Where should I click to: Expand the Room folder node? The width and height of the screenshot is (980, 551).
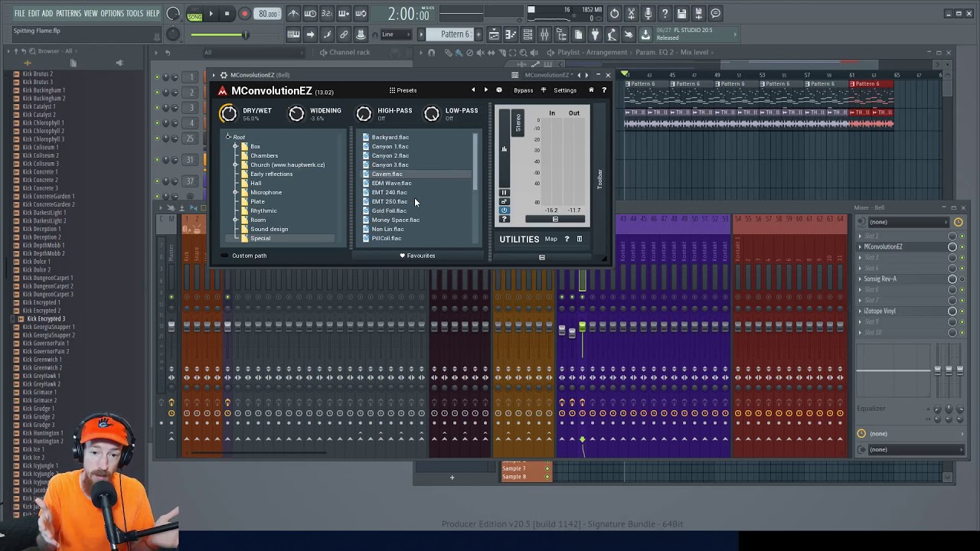pyautogui.click(x=236, y=220)
